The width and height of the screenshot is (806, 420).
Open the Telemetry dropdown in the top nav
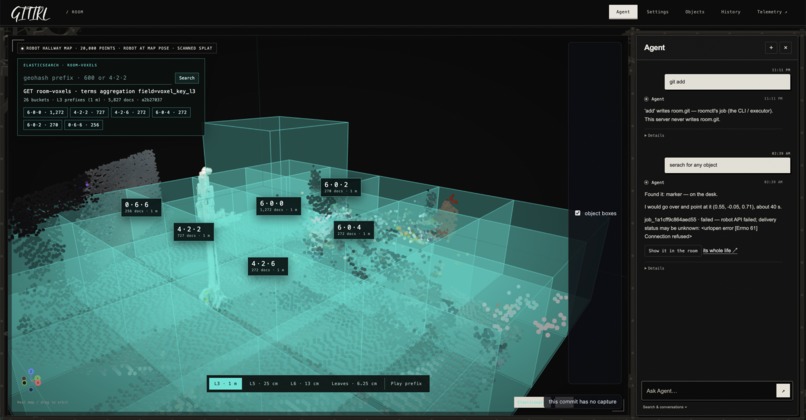[771, 12]
